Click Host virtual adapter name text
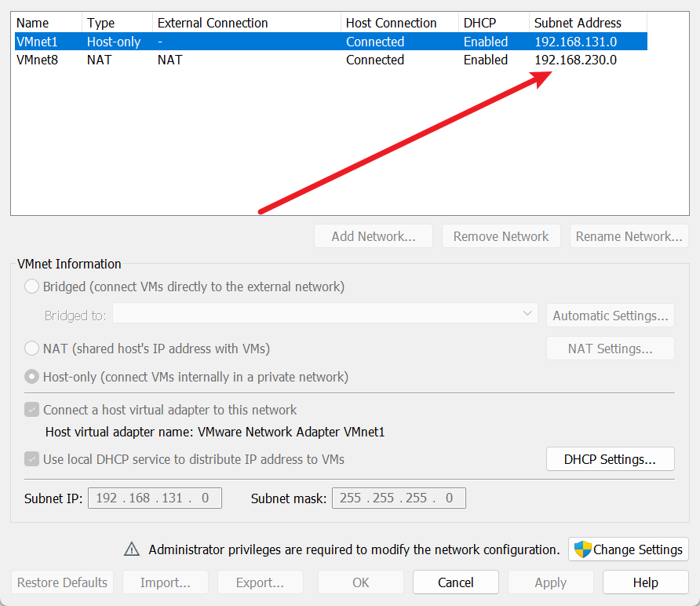Viewport: 700px width, 606px height. (215, 432)
